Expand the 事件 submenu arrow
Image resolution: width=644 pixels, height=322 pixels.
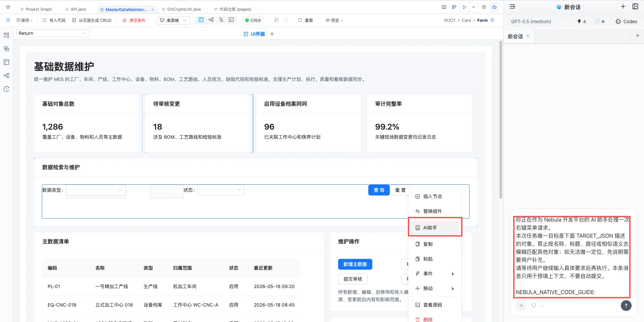453,274
